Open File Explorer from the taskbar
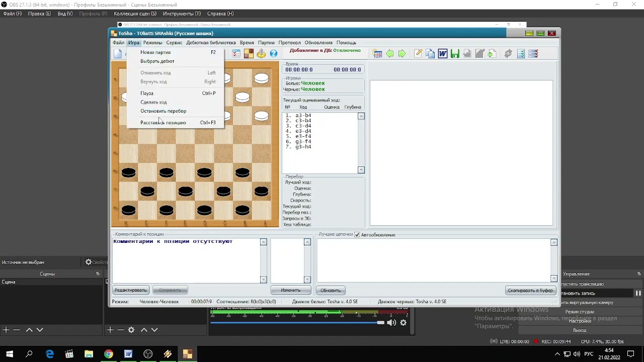644x362 pixels. coord(89,354)
